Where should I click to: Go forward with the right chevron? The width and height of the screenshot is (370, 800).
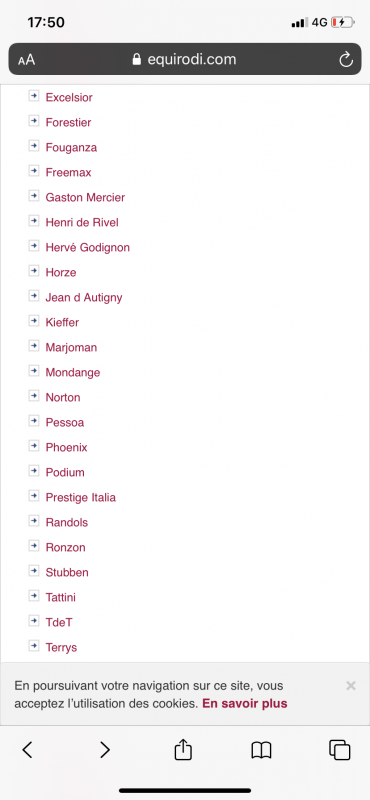[x=105, y=749]
